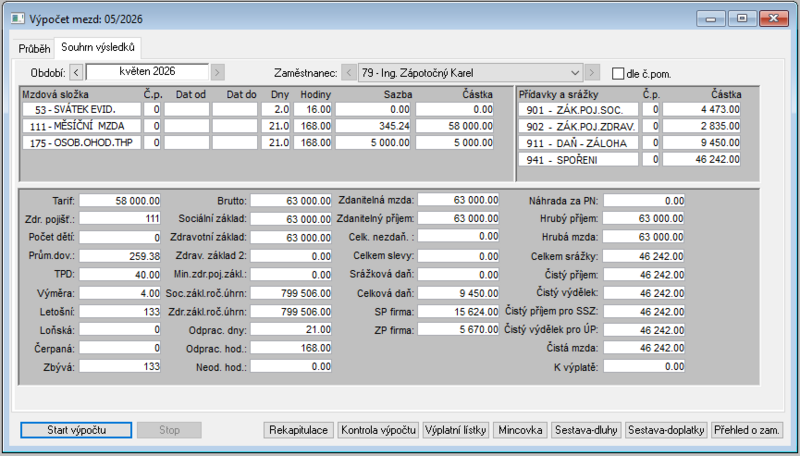Click the Výměra field 4.00

(x=120, y=293)
